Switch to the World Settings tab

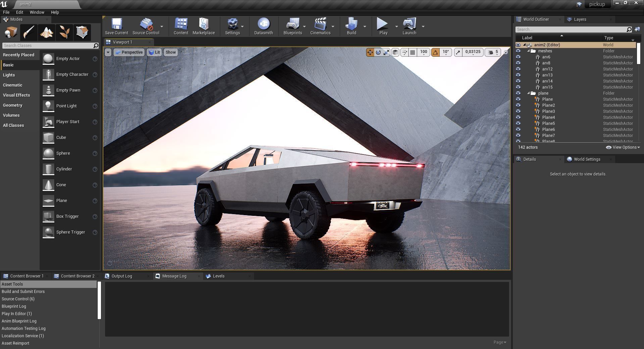[587, 159]
